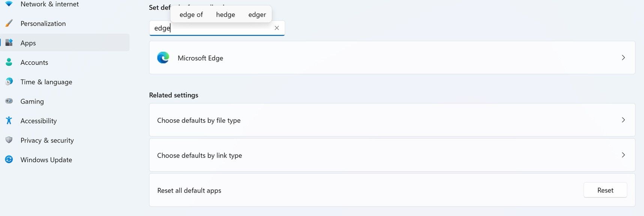Click the Gaming controller icon
This screenshot has height=216, width=644.
pos(9,101)
